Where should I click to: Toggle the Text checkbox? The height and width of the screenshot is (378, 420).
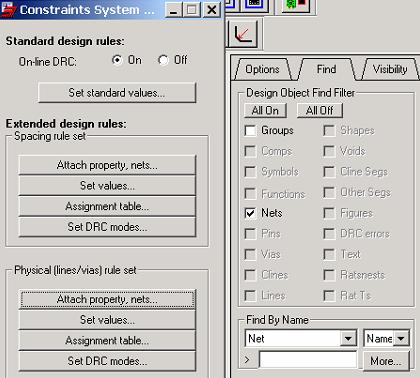tap(329, 254)
